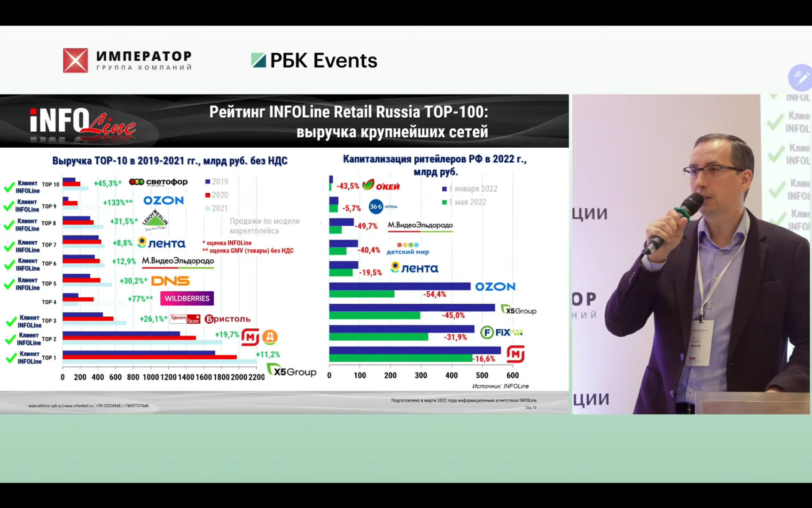Screen dimensions: 812x508
Task: Click the blue '1 января 2022' legend square
Action: pos(445,189)
